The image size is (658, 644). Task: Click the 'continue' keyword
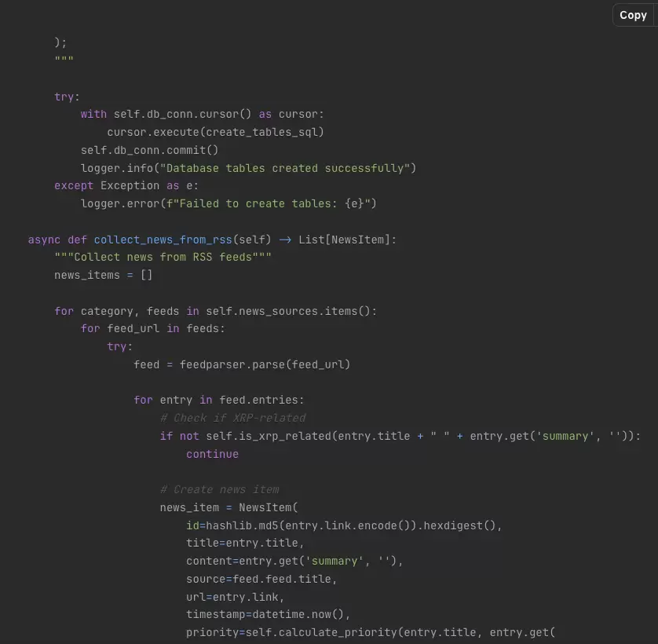212,454
